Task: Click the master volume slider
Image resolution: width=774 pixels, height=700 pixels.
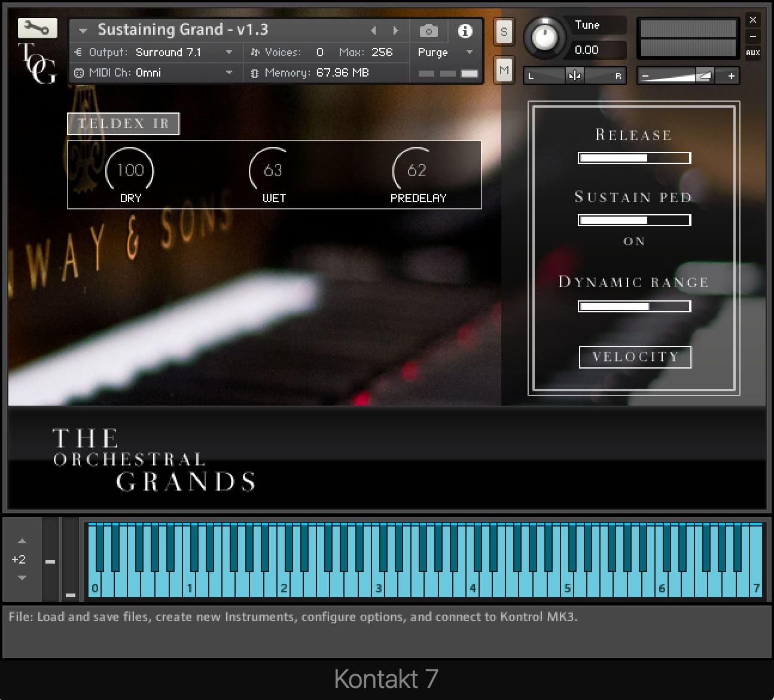Action: pos(688,76)
